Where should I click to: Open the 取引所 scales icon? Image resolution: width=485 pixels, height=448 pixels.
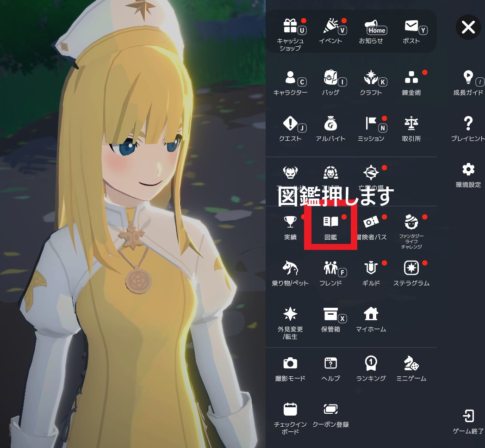coord(411,124)
